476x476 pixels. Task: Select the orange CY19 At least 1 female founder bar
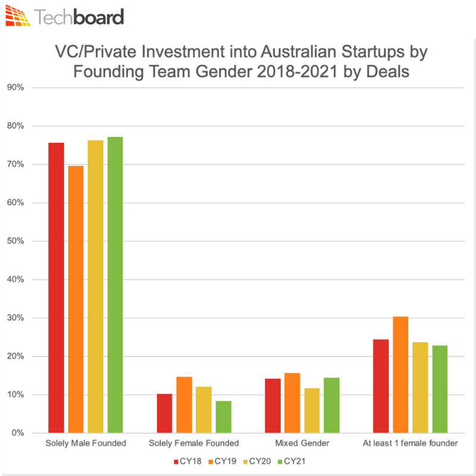pyautogui.click(x=400, y=375)
